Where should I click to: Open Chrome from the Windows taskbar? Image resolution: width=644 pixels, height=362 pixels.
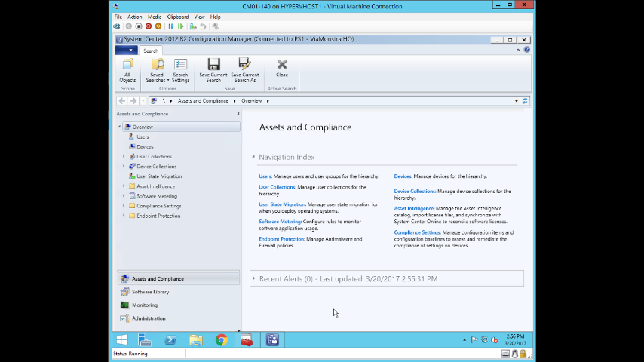point(222,339)
